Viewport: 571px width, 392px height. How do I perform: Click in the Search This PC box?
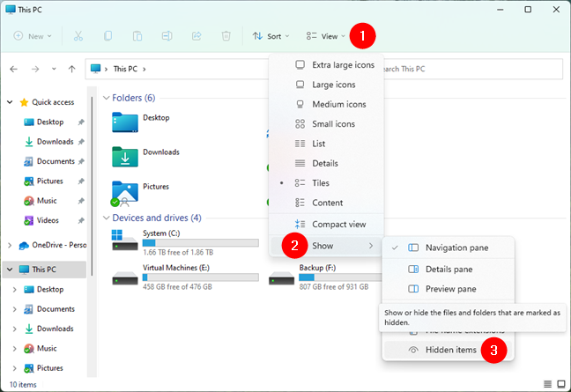tap(472, 69)
